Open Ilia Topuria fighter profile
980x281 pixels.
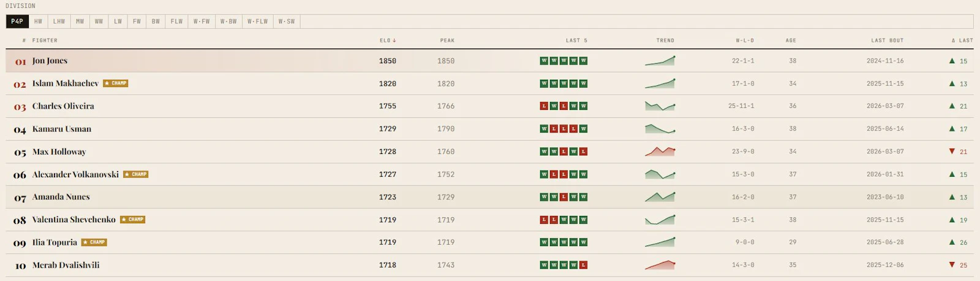tap(55, 242)
